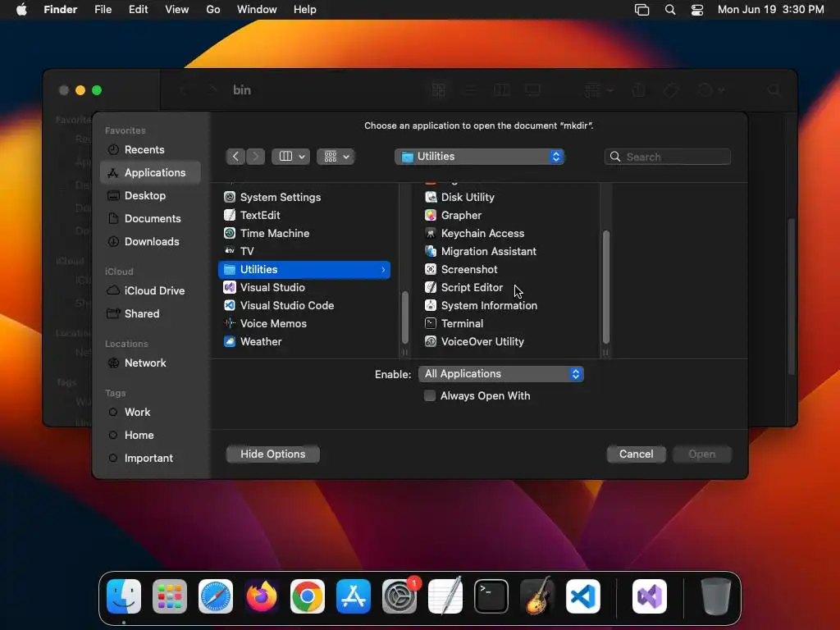The image size is (840, 630).
Task: Click the Spotlight search icon in menu bar
Action: pos(669,10)
